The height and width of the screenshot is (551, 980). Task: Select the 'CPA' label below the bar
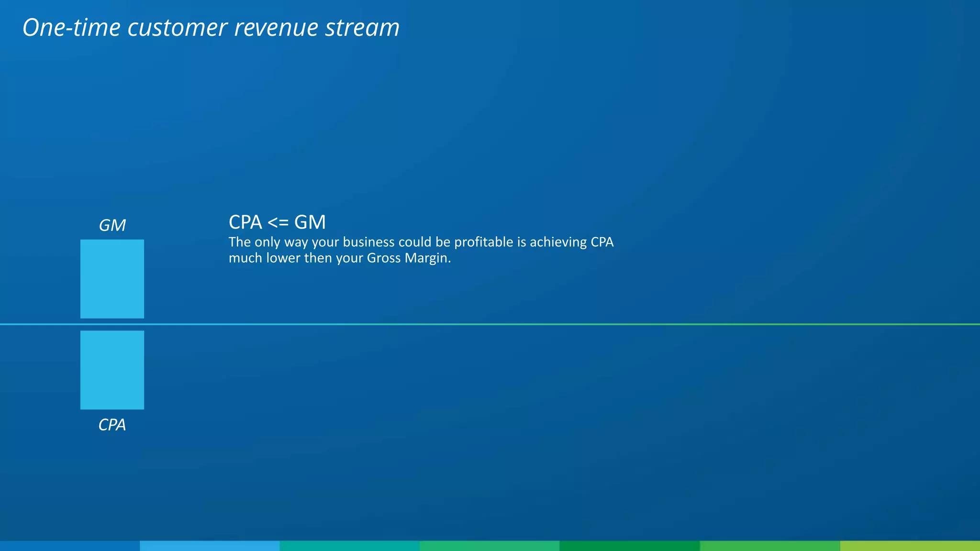click(112, 425)
